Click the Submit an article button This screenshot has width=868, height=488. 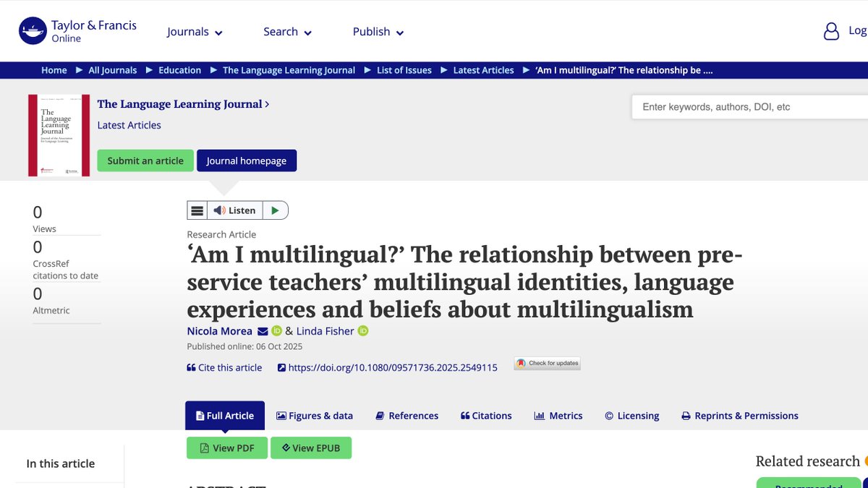click(145, 160)
